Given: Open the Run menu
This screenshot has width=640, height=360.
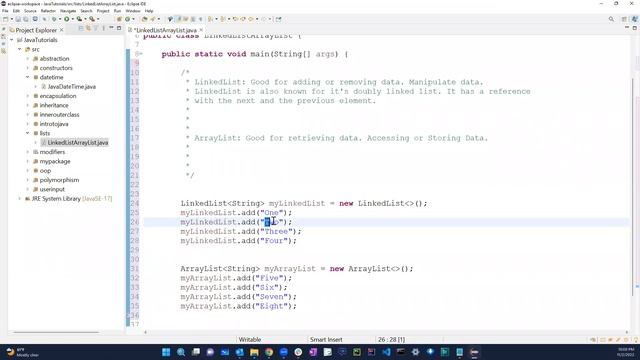Looking at the screenshot, I should 118,11.
